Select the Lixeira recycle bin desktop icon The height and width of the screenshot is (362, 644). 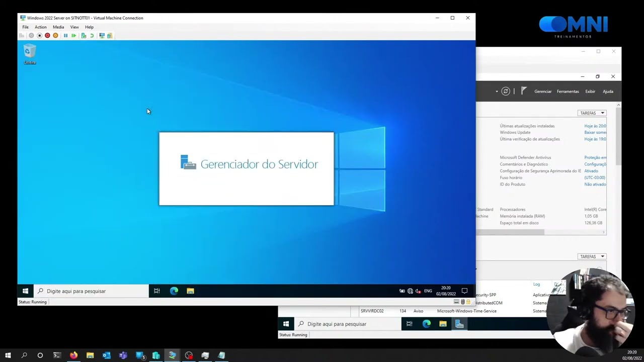pyautogui.click(x=30, y=54)
